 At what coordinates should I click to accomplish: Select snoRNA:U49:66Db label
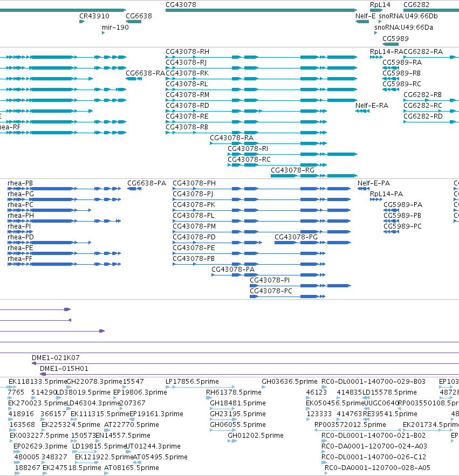pyautogui.click(x=408, y=16)
